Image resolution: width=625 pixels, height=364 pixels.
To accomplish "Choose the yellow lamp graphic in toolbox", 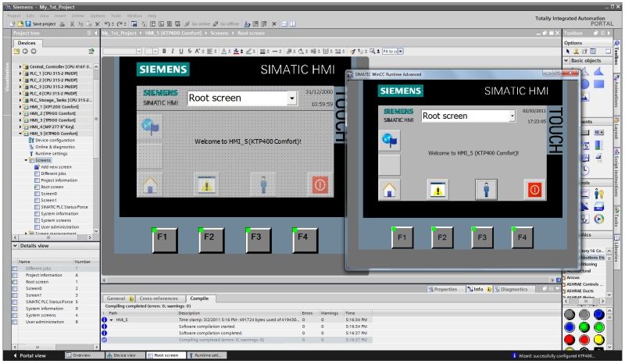I will (598, 339).
